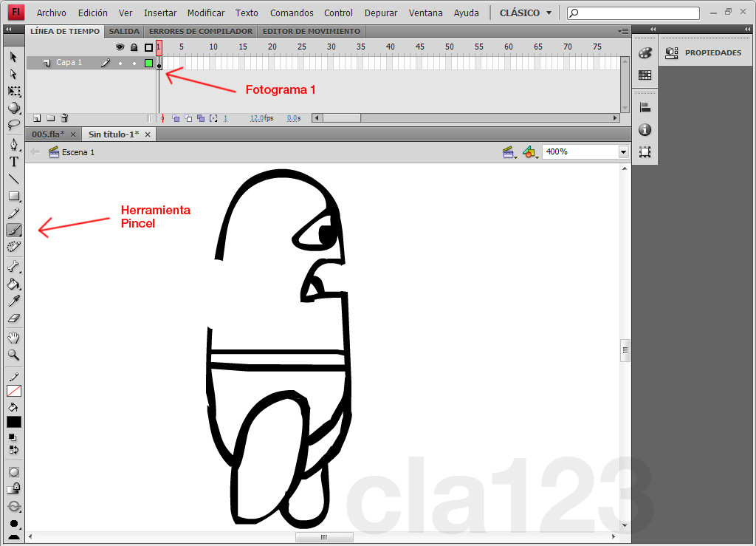
Task: Open the Color panel palette icon
Action: click(x=645, y=52)
